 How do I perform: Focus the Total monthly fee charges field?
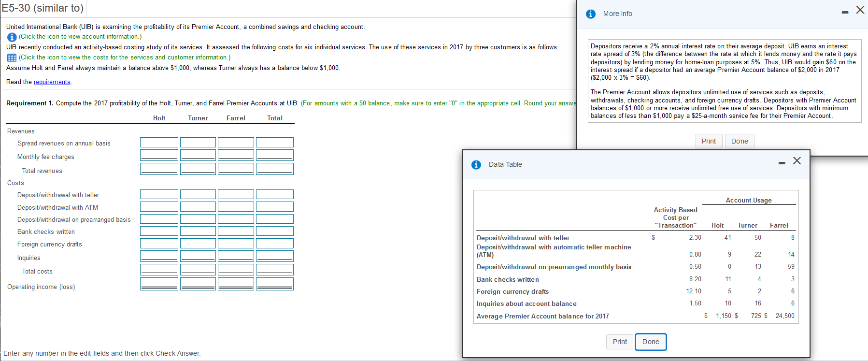point(275,155)
